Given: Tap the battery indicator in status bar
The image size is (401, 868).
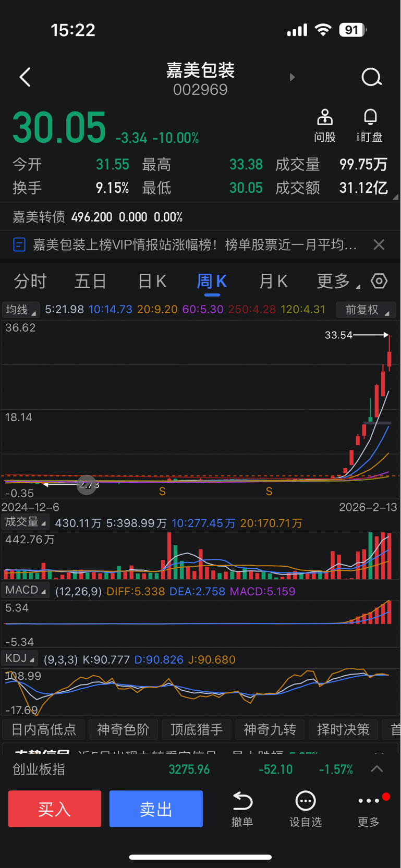Looking at the screenshot, I should pyautogui.click(x=353, y=30).
